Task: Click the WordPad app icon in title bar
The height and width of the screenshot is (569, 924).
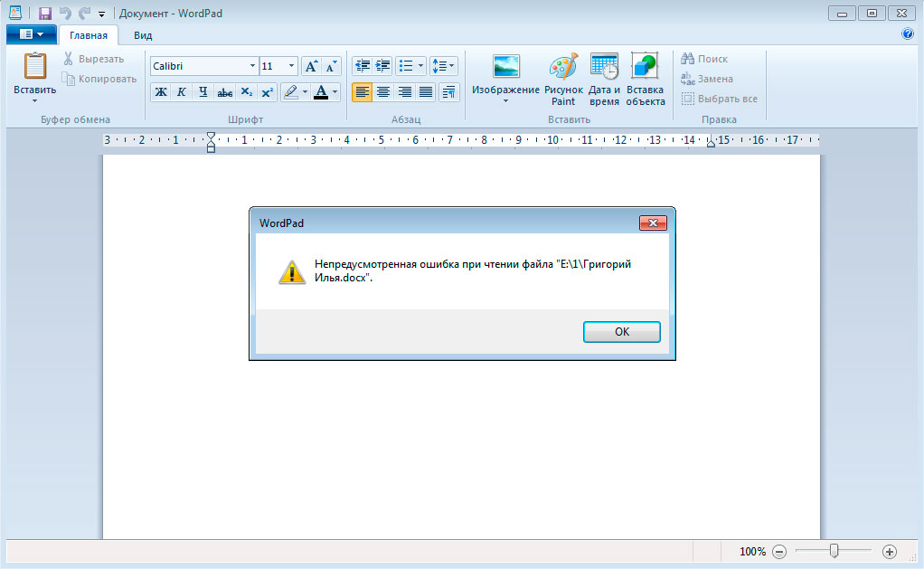Action: (x=14, y=13)
